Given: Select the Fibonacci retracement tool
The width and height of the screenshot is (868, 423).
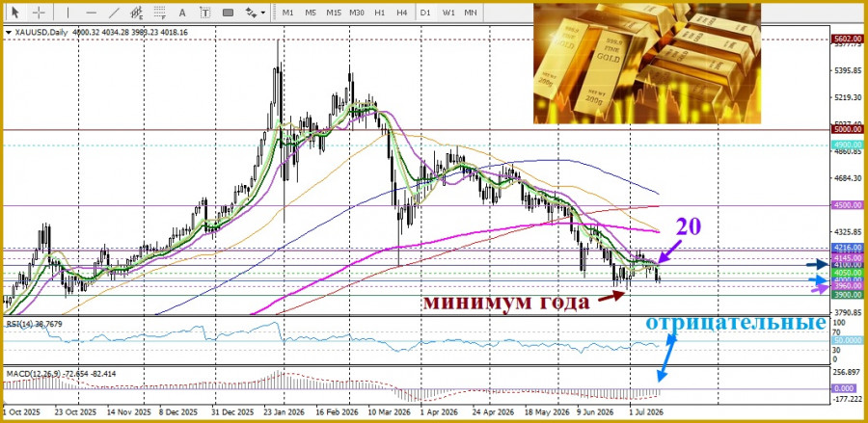Looking at the screenshot, I should 160,13.
